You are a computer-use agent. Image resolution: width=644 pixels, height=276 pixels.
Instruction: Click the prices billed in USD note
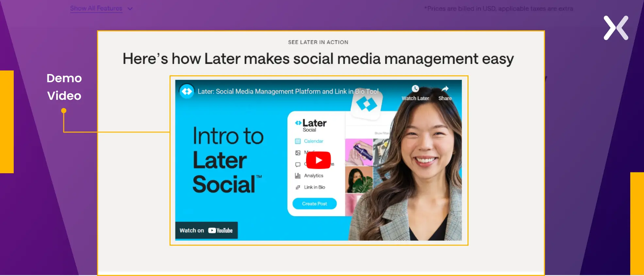pyautogui.click(x=499, y=8)
